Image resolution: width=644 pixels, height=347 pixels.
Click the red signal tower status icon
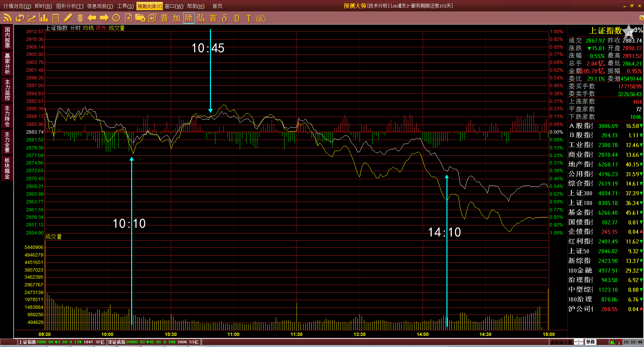pos(619,342)
